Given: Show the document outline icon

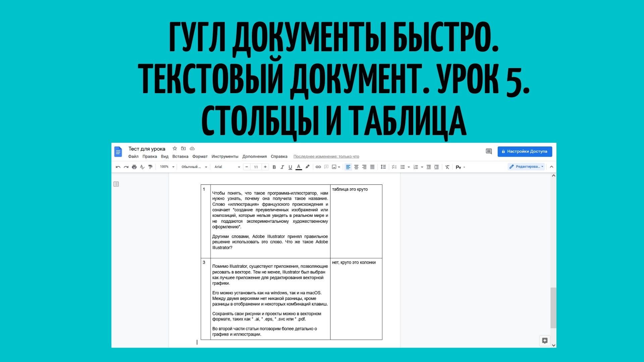Looking at the screenshot, I should 116,184.
